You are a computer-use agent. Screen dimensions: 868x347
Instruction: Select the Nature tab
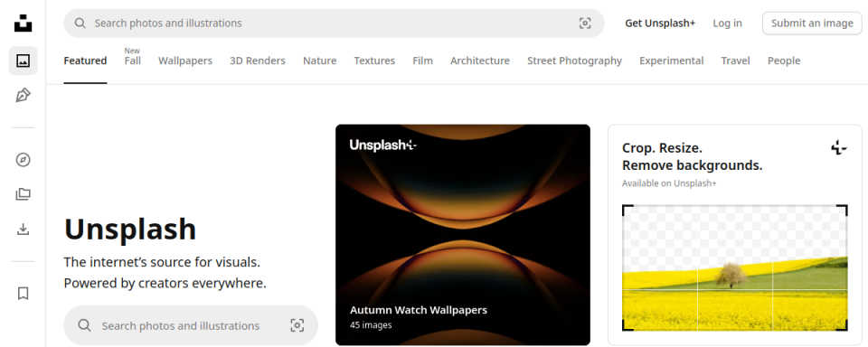pos(319,61)
